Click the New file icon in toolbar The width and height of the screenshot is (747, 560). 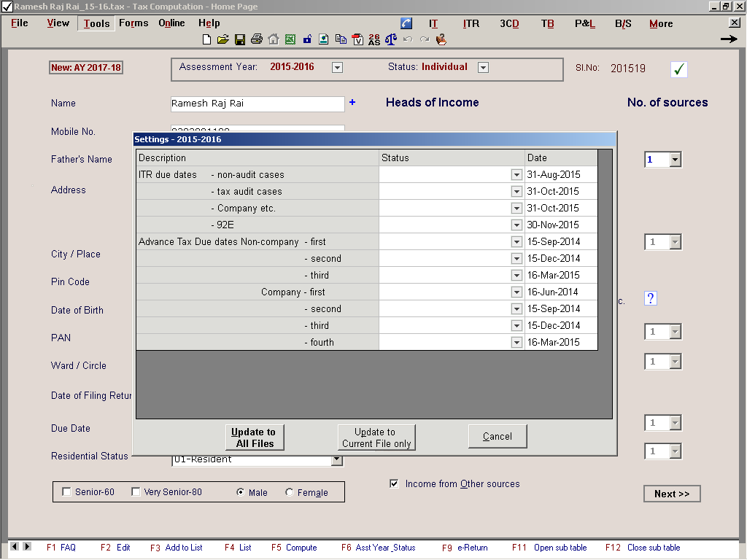[207, 39]
